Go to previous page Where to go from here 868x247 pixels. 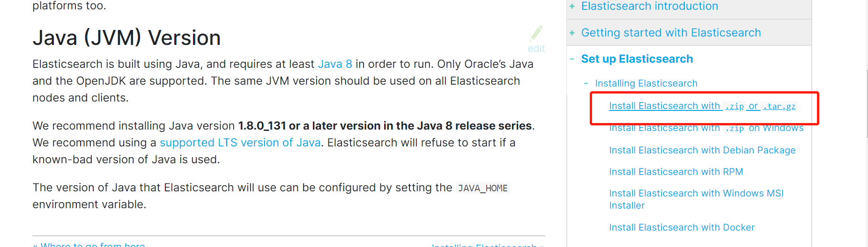pyautogui.click(x=89, y=244)
